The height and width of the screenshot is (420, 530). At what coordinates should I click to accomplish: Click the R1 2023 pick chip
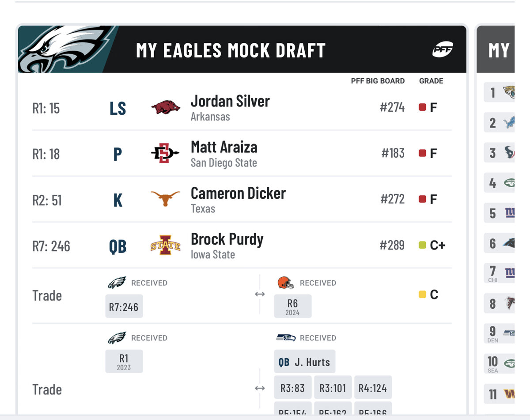click(x=124, y=361)
